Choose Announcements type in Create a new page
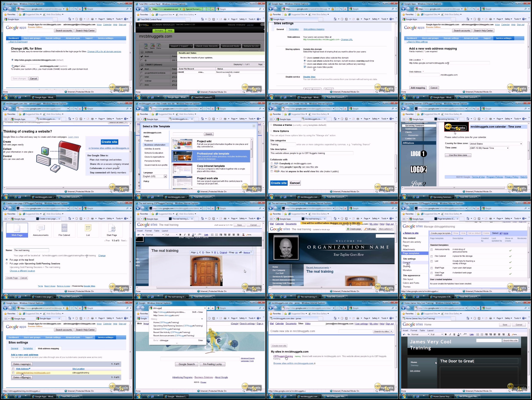 click(x=41, y=230)
